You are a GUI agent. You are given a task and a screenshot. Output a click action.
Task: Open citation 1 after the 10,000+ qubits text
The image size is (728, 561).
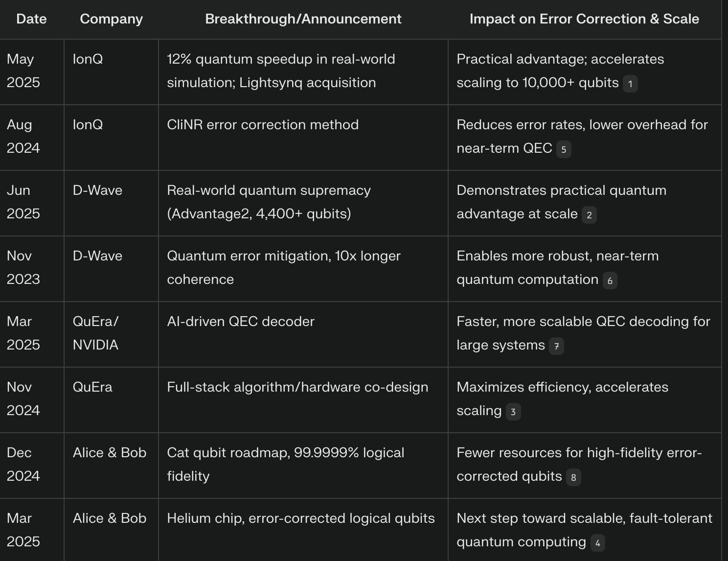(630, 84)
